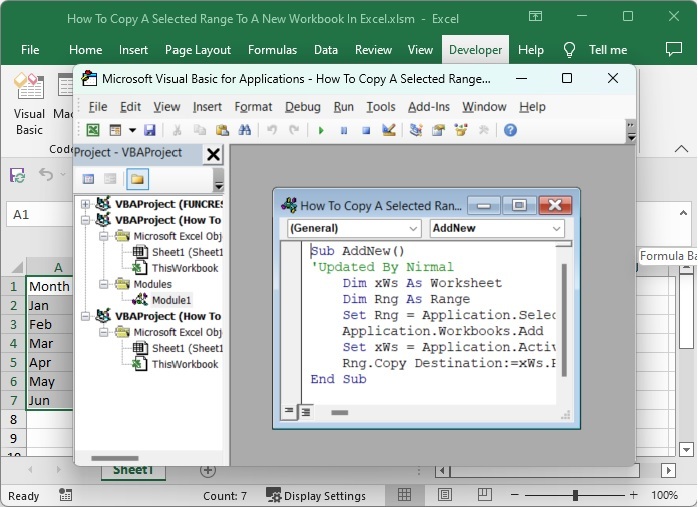The width and height of the screenshot is (698, 507).
Task: Open VBA Format menu
Action: tap(253, 107)
